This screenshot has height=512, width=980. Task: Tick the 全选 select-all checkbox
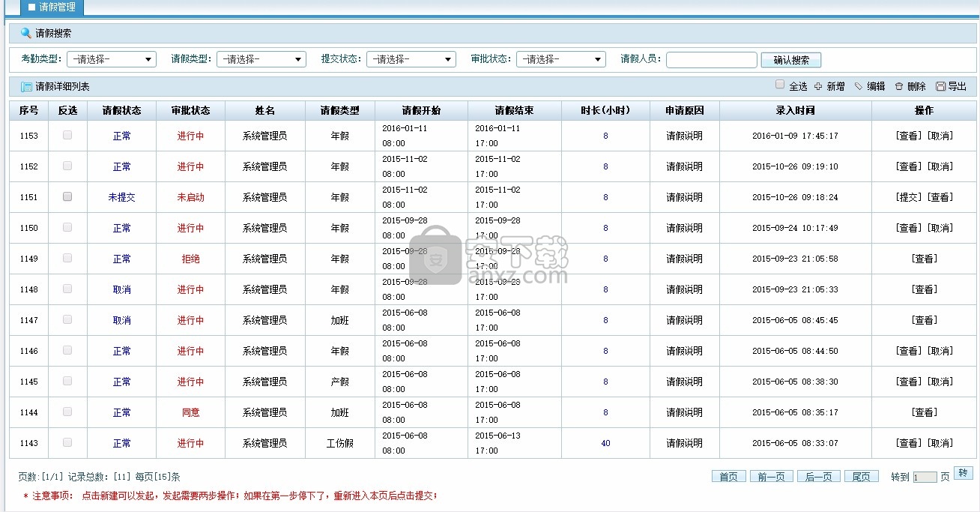click(x=780, y=85)
